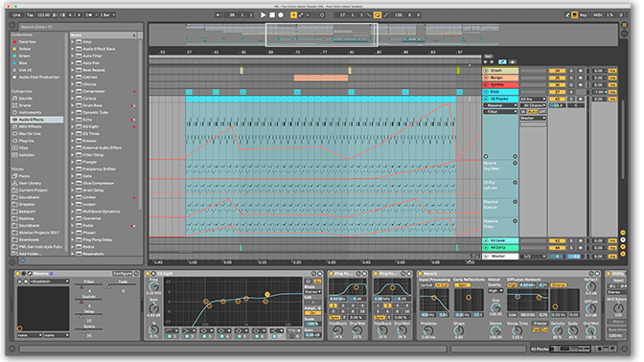The height and width of the screenshot is (362, 644).
Task: Click the Configure button on Massive device
Action: pyautogui.click(x=123, y=273)
